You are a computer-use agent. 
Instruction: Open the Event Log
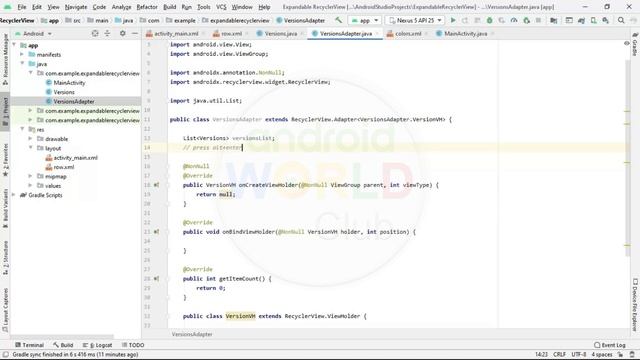coord(610,345)
